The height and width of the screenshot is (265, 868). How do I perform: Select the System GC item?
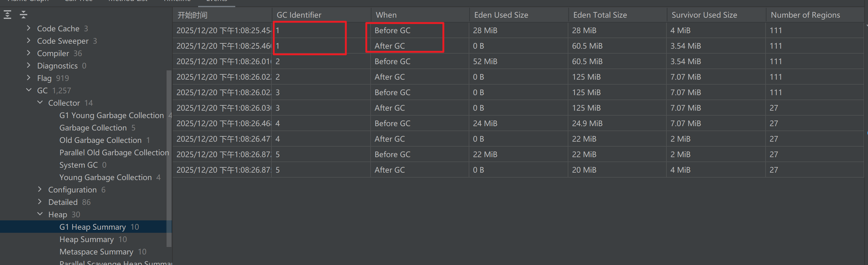(78, 165)
